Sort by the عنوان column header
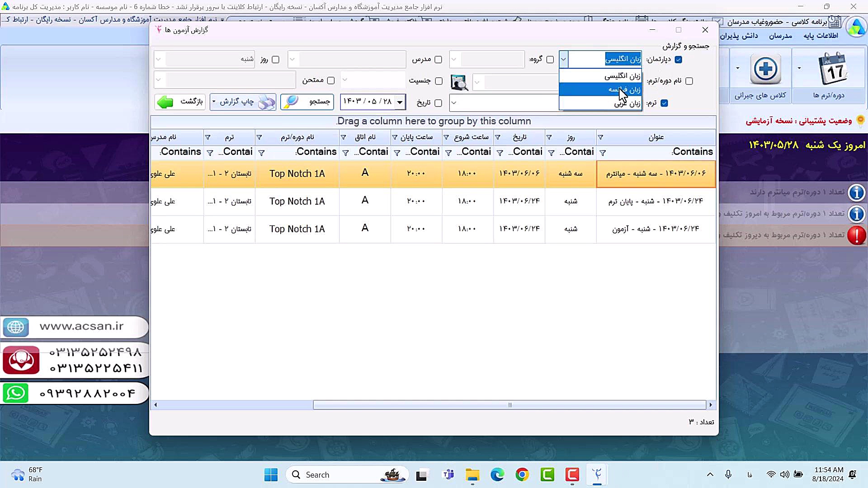Screen dimensions: 868x488 656,137
